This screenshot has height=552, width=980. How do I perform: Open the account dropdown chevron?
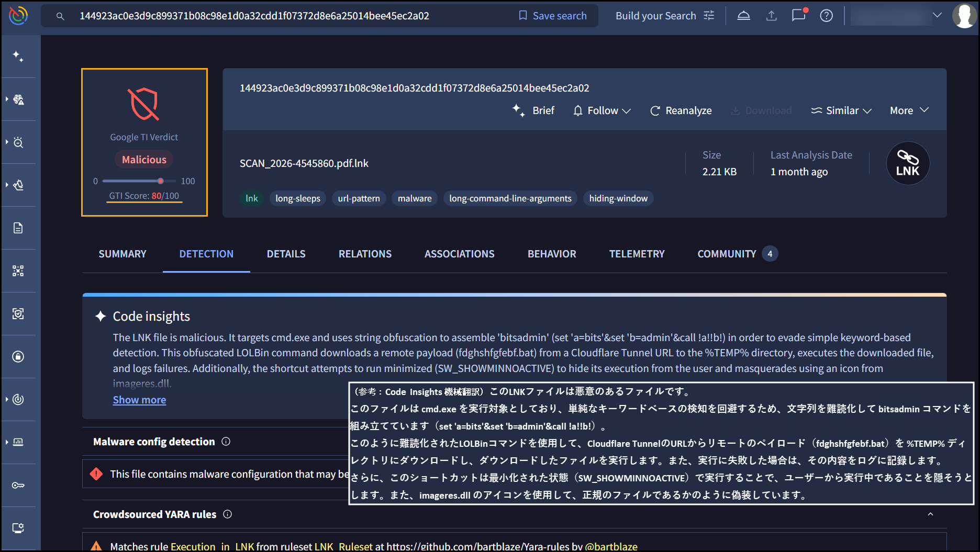[937, 15]
